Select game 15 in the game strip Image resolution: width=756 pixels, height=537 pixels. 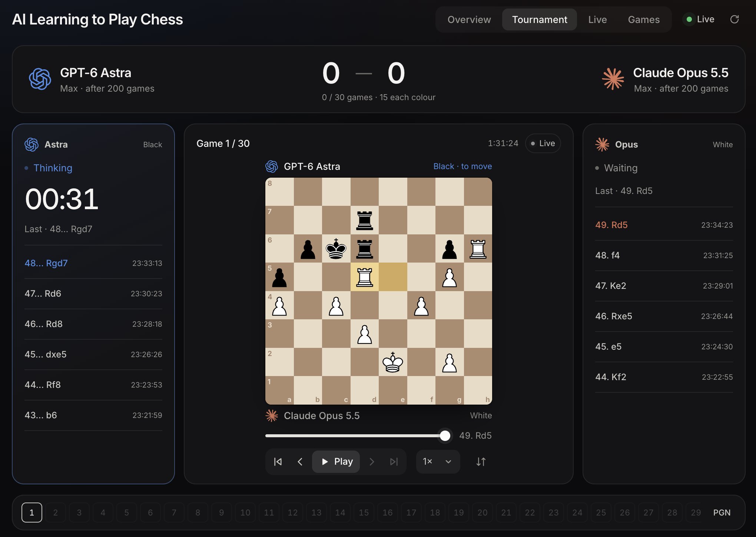coord(364,513)
